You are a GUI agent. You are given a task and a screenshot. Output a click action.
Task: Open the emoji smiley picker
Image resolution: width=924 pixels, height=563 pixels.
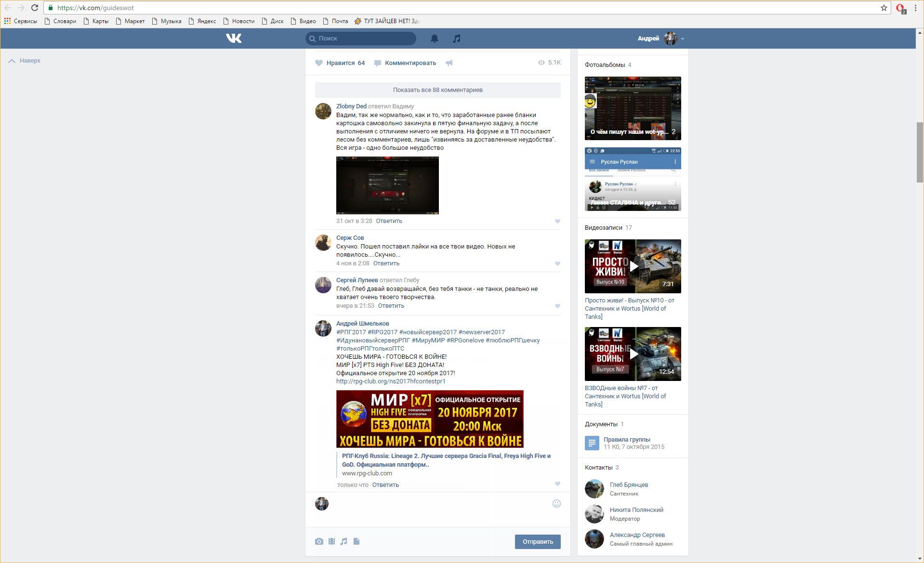pyautogui.click(x=556, y=504)
